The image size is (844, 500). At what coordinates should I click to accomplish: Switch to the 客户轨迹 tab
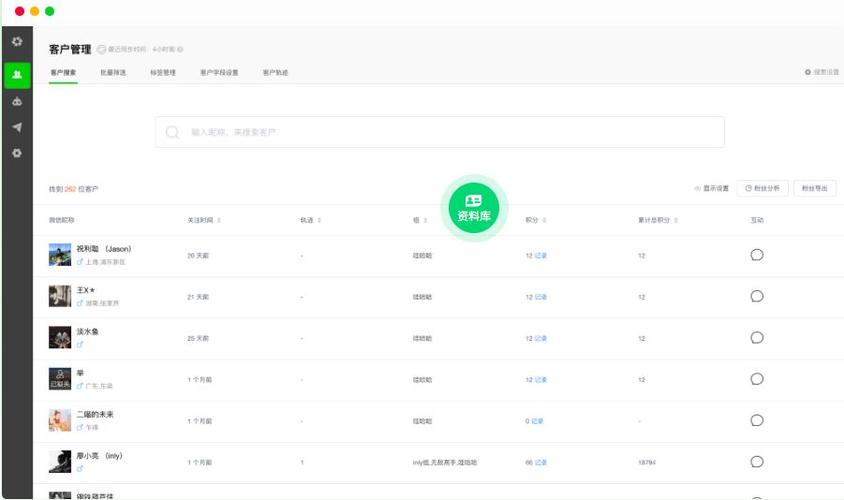[x=276, y=73]
